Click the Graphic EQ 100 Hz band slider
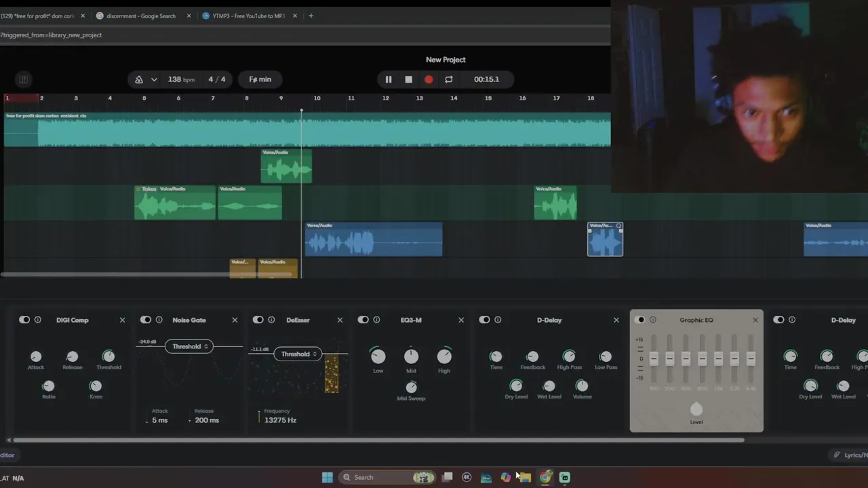Screen dimensions: 868x488 [x=654, y=359]
